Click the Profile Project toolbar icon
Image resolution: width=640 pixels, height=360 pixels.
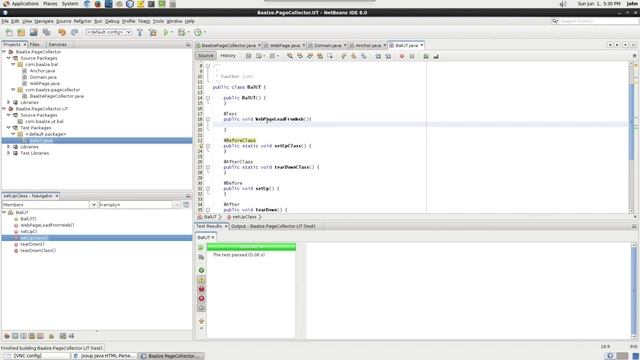(x=198, y=32)
